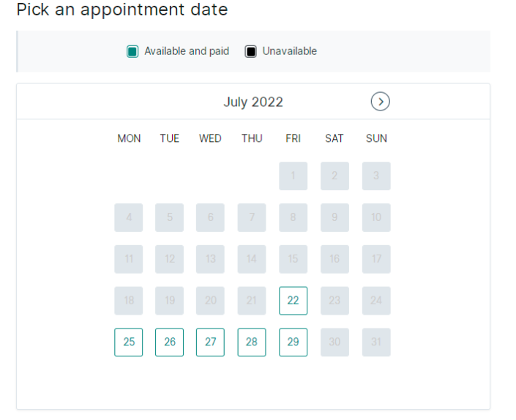This screenshot has height=420, width=516.
Task: Click the black Unavailable legend swatch
Action: click(251, 51)
